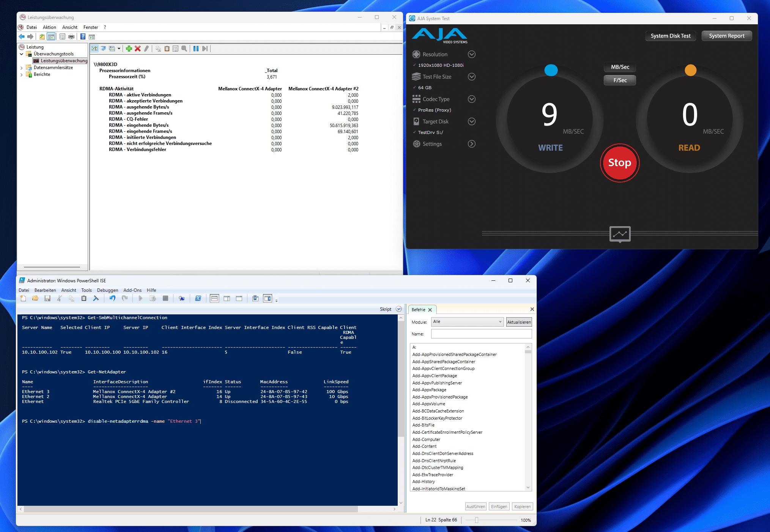Click the show script pane maximized icon
Image resolution: width=770 pixels, height=532 pixels.
tap(239, 299)
